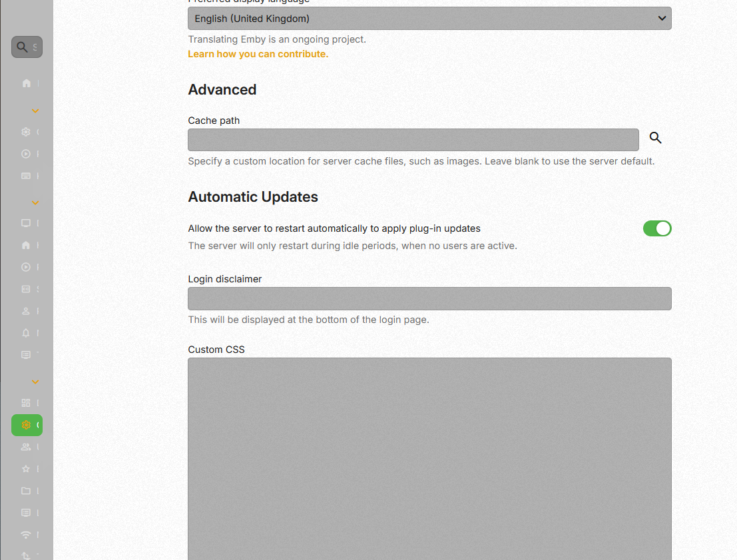Click the 'Custom CSS' field label

coord(216,350)
